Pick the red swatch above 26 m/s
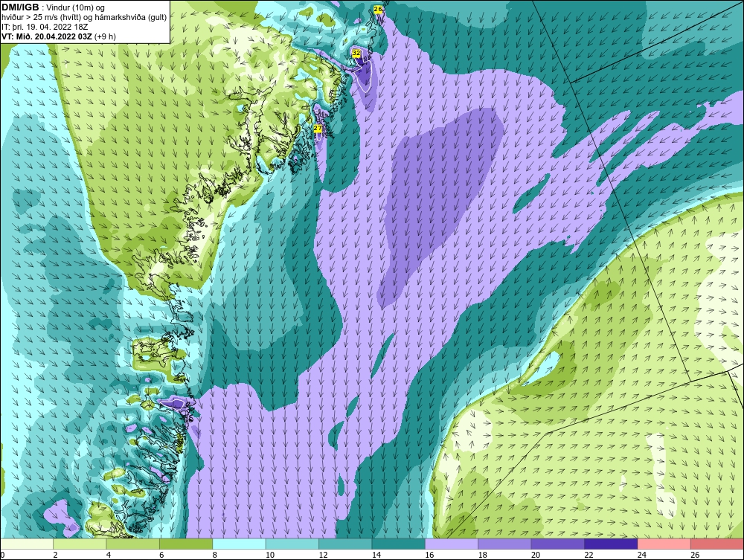744x560 pixels. [x=717, y=544]
